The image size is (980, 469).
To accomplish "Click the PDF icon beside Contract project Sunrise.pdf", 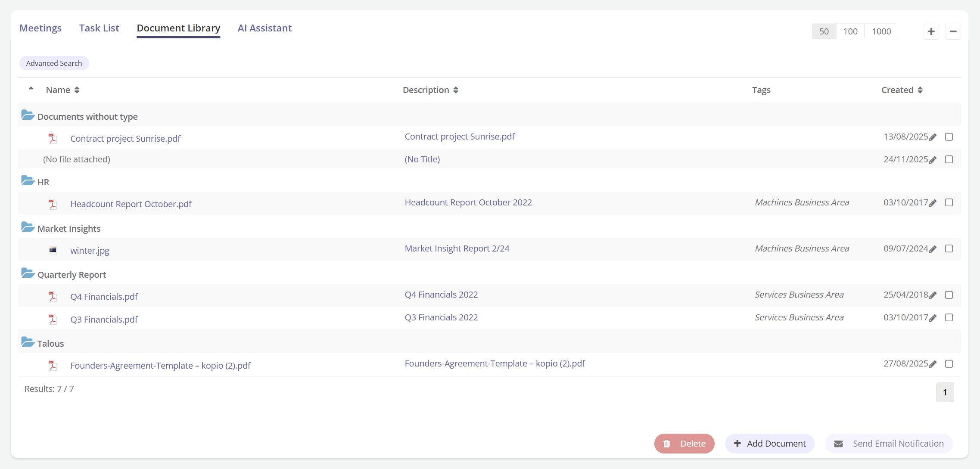I will (x=53, y=138).
